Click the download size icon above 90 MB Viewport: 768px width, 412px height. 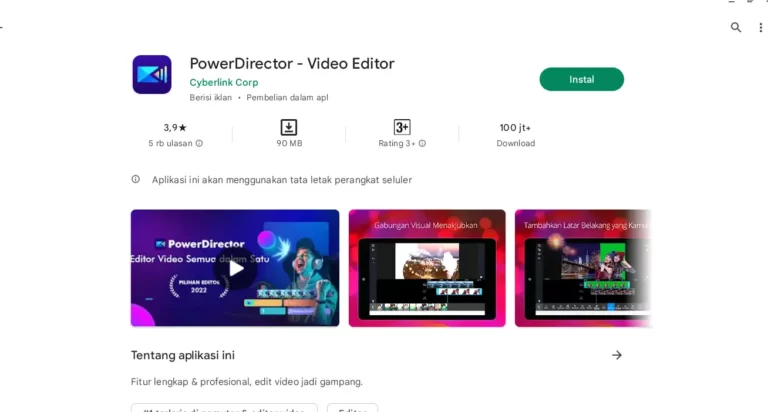pos(288,127)
